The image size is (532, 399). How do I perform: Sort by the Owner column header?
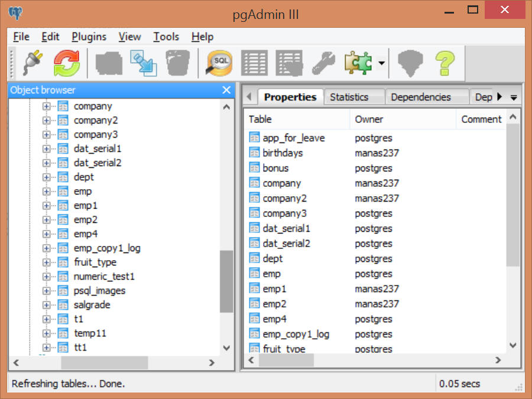[x=403, y=119]
